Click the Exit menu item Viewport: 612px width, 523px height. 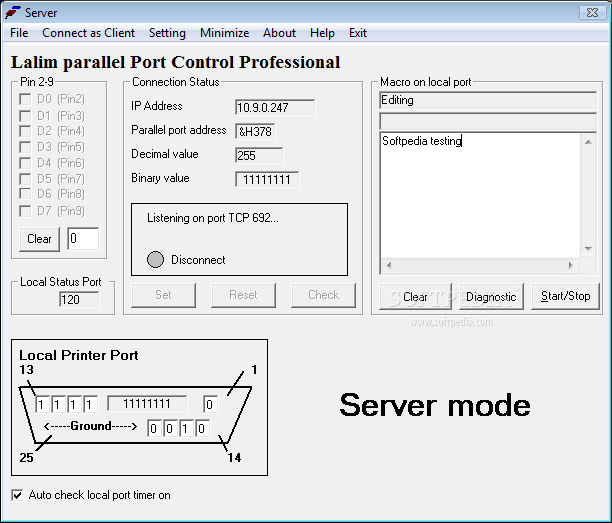[358, 33]
